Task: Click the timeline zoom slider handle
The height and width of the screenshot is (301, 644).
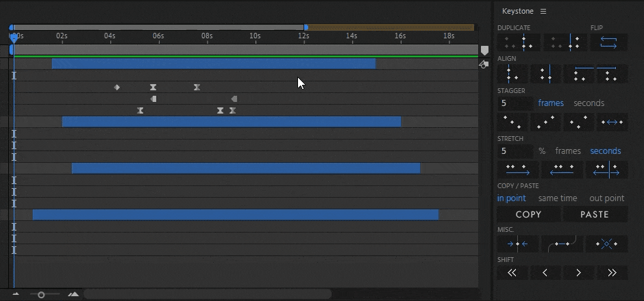Action: [41, 295]
